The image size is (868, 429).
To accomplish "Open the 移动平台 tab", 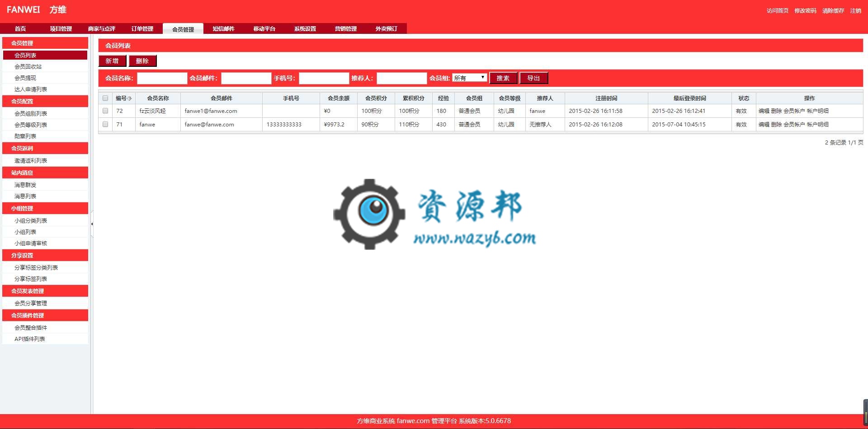I will tap(264, 28).
